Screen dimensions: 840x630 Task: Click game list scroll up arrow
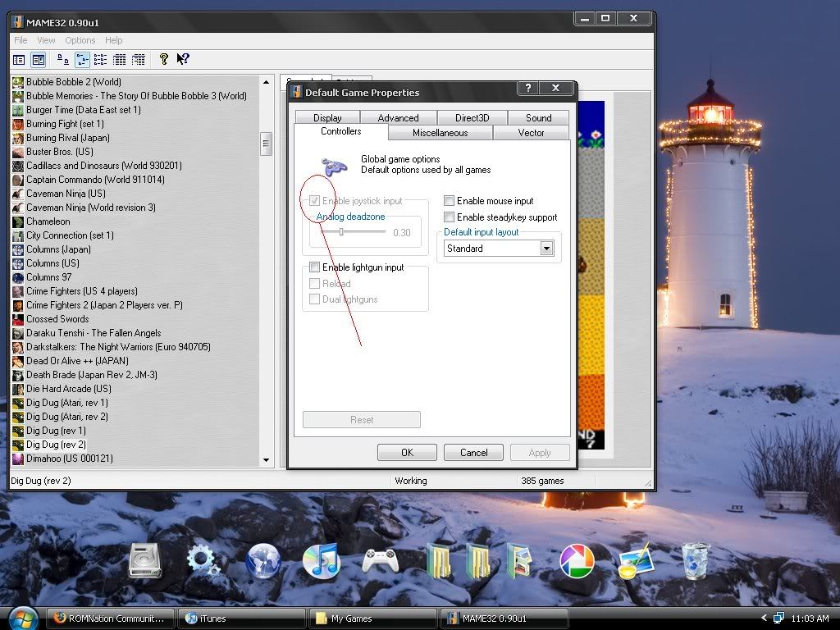point(267,82)
